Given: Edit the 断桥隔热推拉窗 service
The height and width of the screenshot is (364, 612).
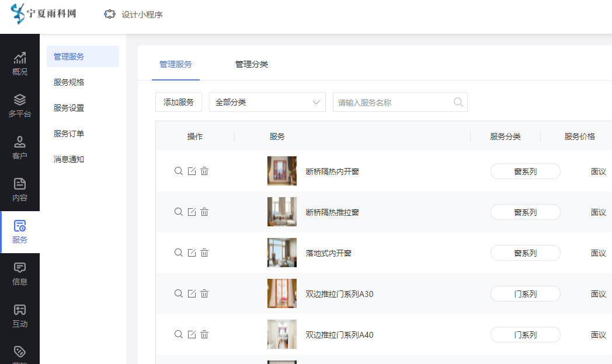Looking at the screenshot, I should coord(192,212).
